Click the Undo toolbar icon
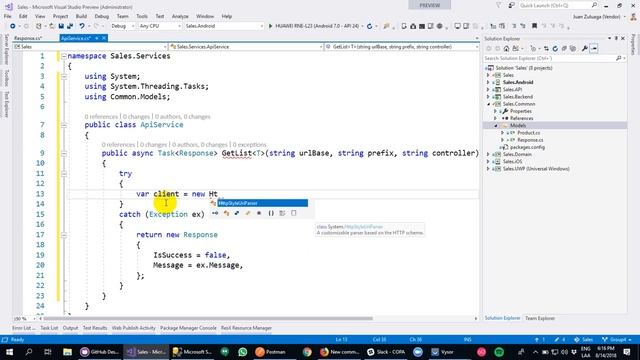 82,26
